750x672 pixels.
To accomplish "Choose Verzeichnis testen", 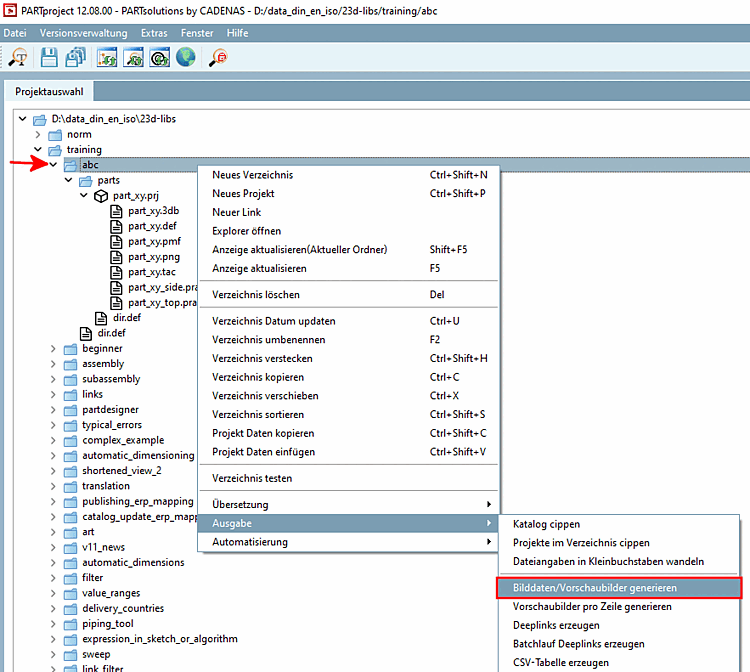I will click(x=349, y=478).
